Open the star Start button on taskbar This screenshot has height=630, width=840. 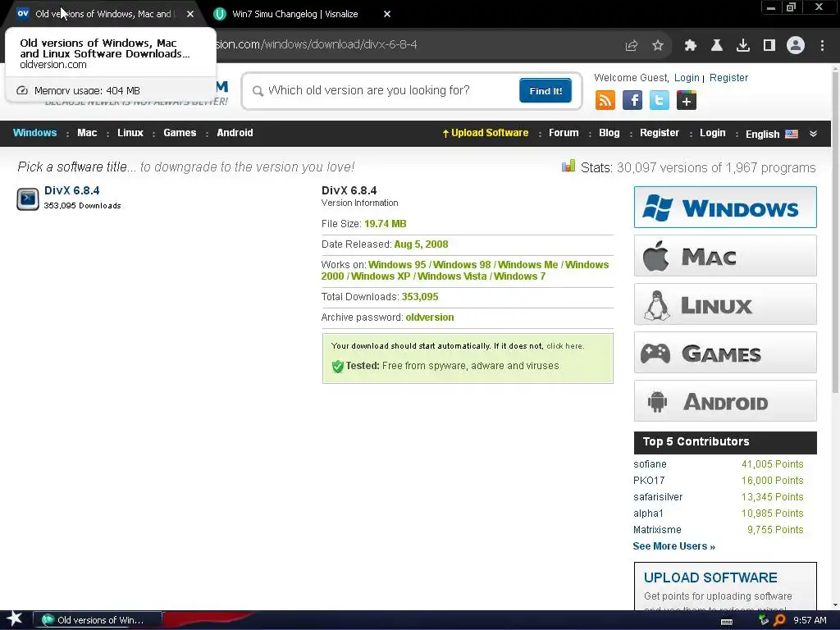(14, 619)
